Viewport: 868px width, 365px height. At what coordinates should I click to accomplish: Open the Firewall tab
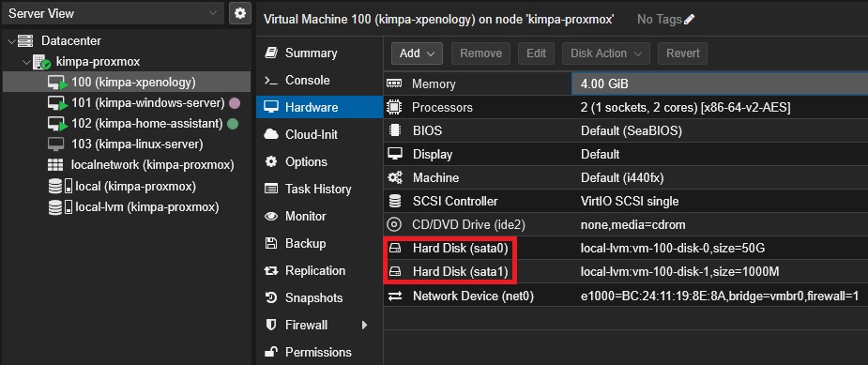coord(319,325)
